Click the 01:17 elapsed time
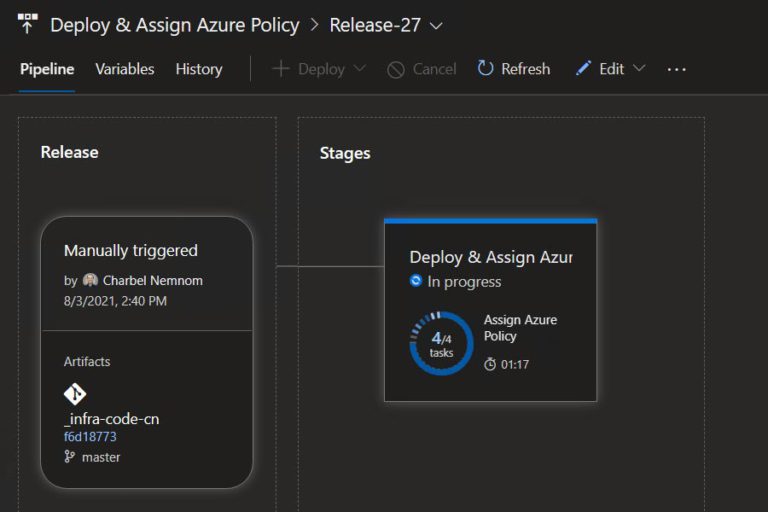Image resolution: width=768 pixels, height=512 pixels. click(x=515, y=365)
